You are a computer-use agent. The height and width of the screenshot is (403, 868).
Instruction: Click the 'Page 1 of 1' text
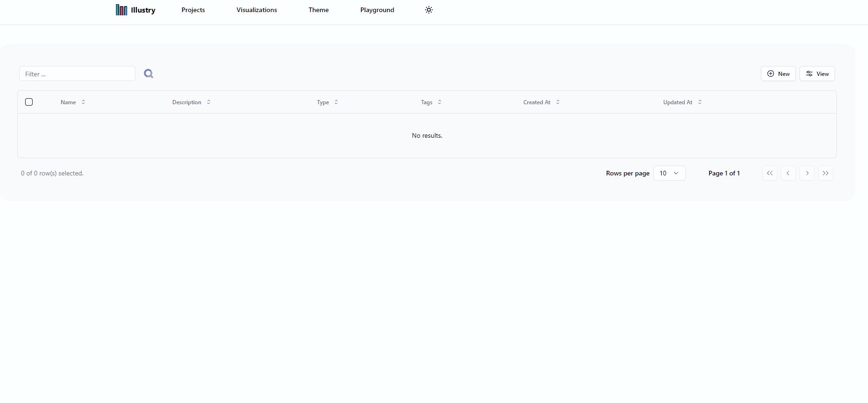pyautogui.click(x=724, y=173)
